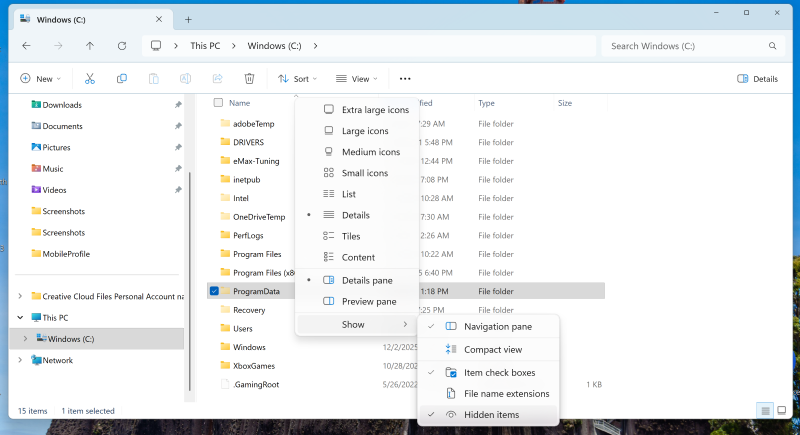Close the Windows (C:) tab
The width and height of the screenshot is (800, 435).
pyautogui.click(x=159, y=19)
